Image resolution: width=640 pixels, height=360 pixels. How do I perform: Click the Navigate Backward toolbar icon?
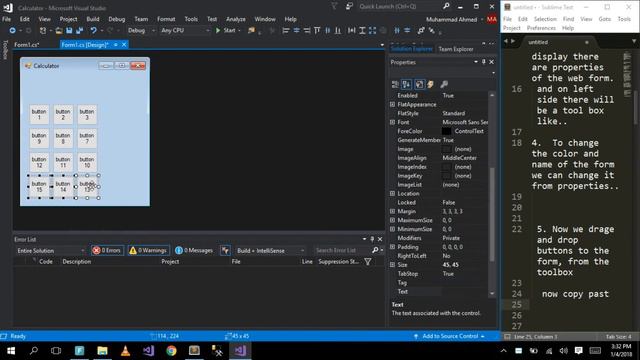[12, 31]
